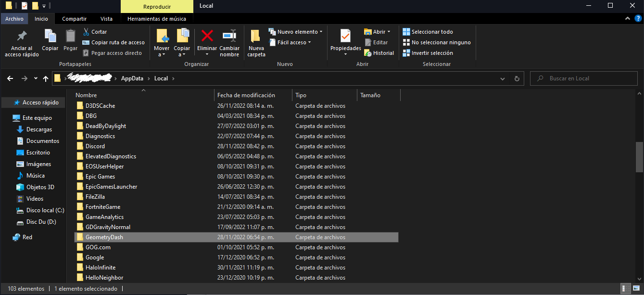The width and height of the screenshot is (644, 295).
Task: Go back with the left arrow
Action: (11, 78)
